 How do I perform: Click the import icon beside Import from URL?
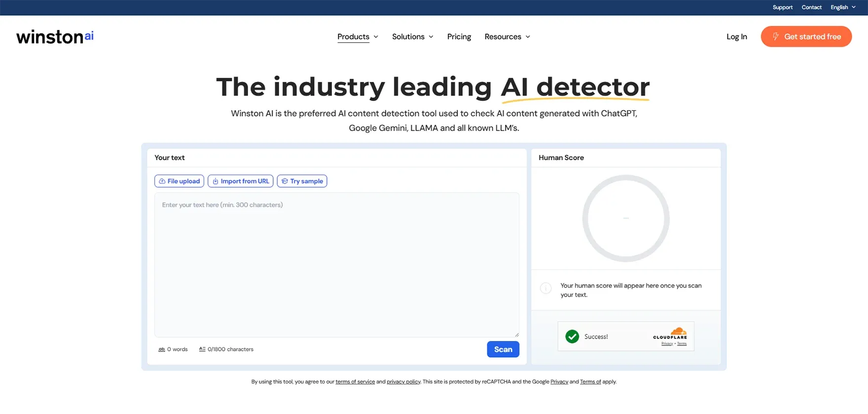click(x=216, y=181)
